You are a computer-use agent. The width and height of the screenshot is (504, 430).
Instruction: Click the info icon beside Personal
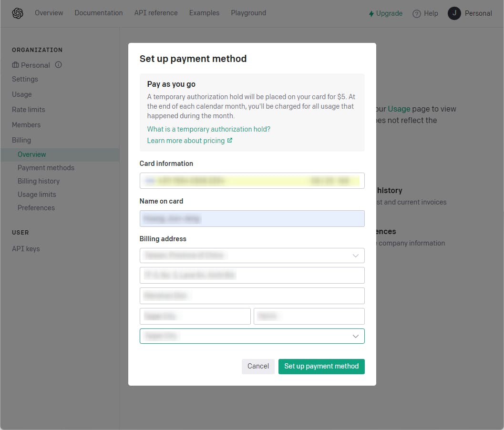[x=59, y=65]
